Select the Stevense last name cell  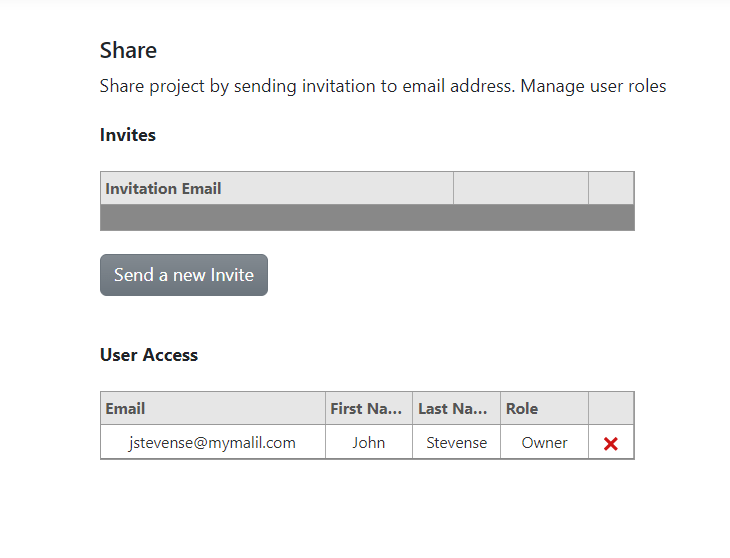click(456, 443)
